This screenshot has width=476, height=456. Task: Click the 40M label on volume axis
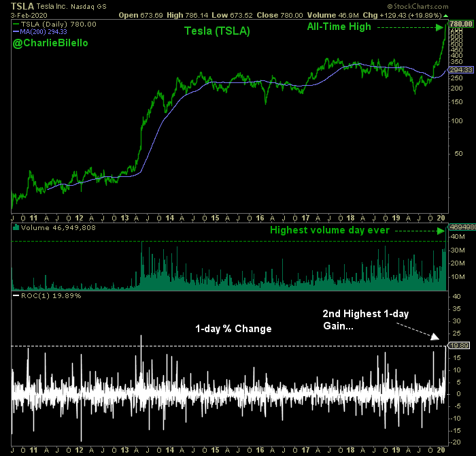click(458, 237)
